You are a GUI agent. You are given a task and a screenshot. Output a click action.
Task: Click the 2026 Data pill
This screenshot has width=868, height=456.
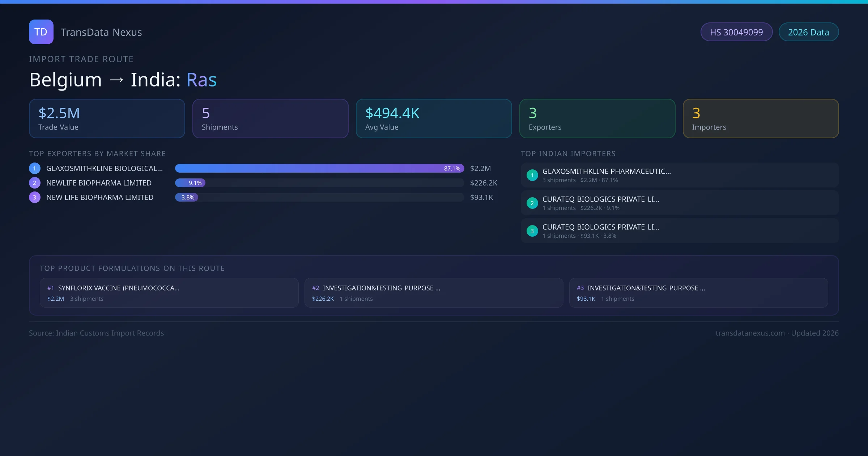808,32
